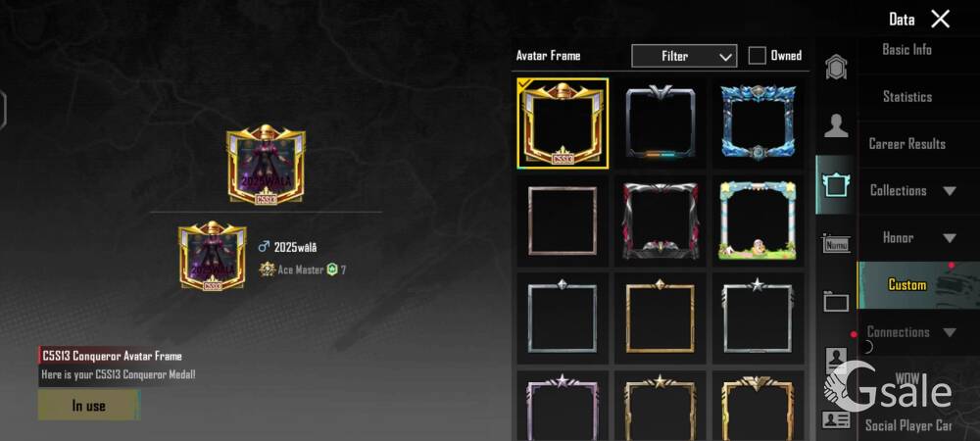This screenshot has height=441, width=980.
Task: Choose the blue crystal avatar frame
Action: point(758,122)
